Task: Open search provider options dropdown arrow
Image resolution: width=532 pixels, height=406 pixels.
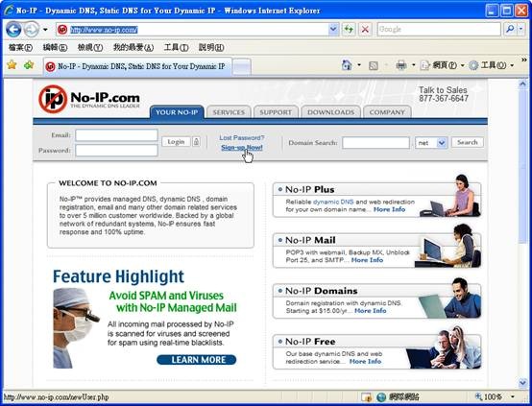Action: click(521, 30)
